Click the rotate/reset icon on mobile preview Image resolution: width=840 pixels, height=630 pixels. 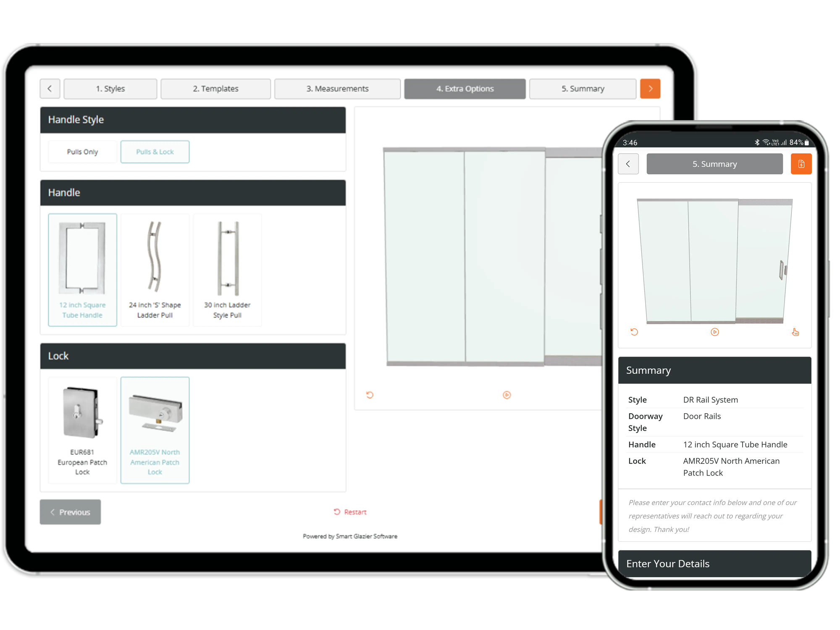point(634,332)
